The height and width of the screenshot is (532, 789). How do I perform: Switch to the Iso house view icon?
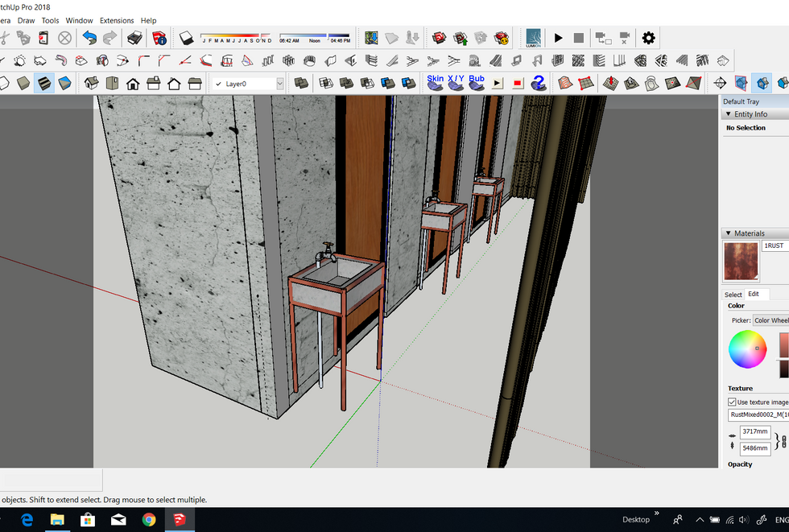[92, 83]
